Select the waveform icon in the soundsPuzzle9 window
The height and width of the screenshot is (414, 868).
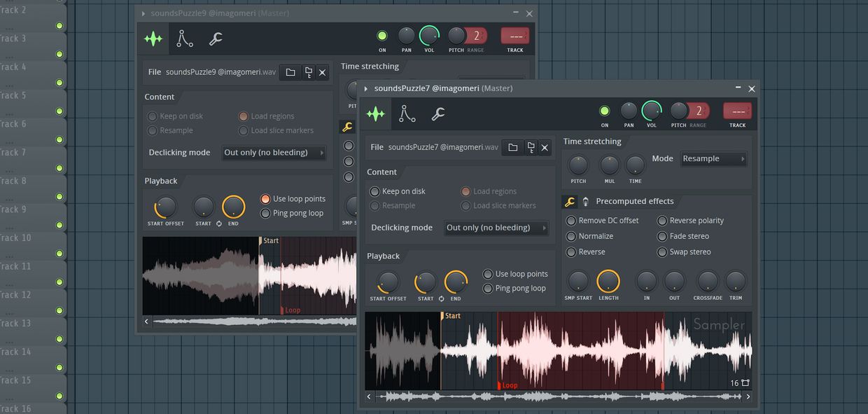(153, 38)
